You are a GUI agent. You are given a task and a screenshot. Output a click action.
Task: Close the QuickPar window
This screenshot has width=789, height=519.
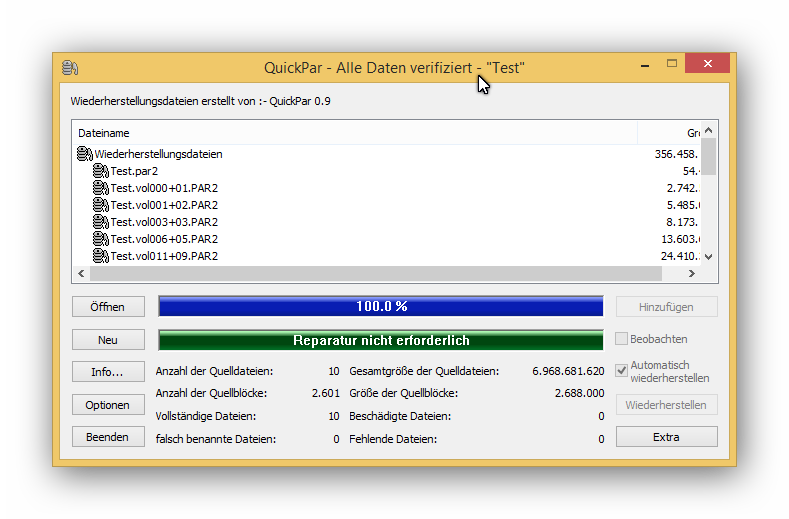tap(707, 63)
